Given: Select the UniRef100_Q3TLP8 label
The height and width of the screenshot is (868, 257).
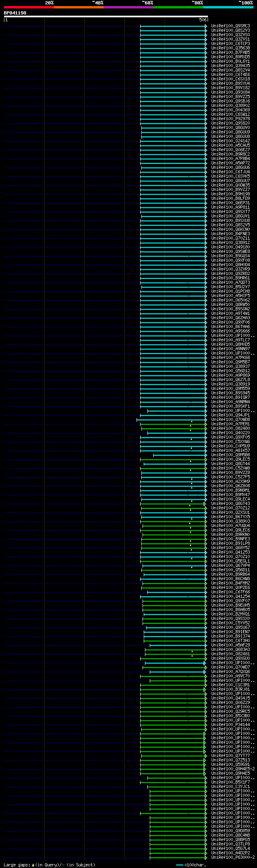Looking at the screenshot, I should 230,844.
